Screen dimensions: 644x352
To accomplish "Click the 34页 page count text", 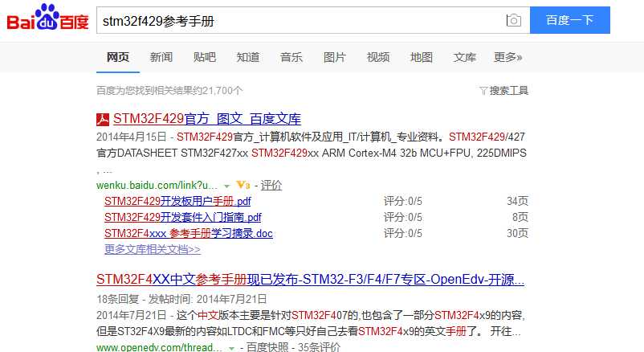I will click(x=517, y=201).
